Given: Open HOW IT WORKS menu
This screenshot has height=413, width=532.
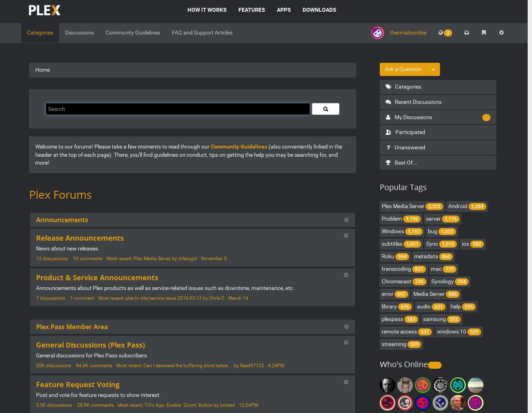Looking at the screenshot, I should click(207, 10).
